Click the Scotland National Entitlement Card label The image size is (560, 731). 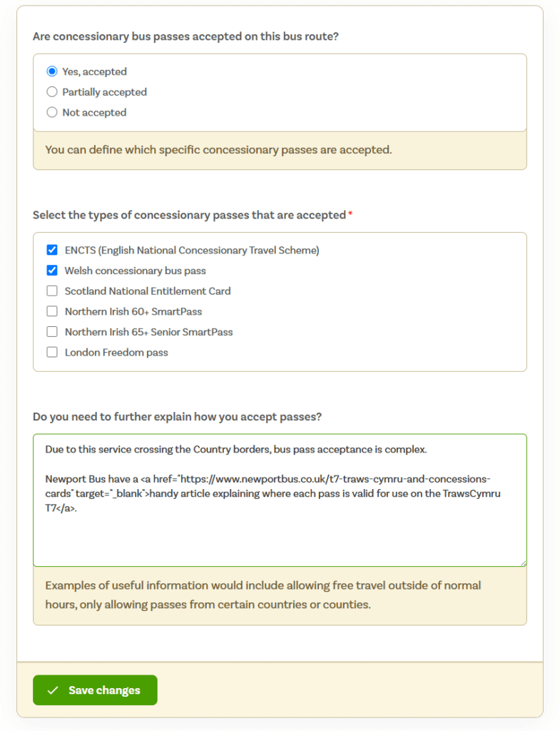148,291
